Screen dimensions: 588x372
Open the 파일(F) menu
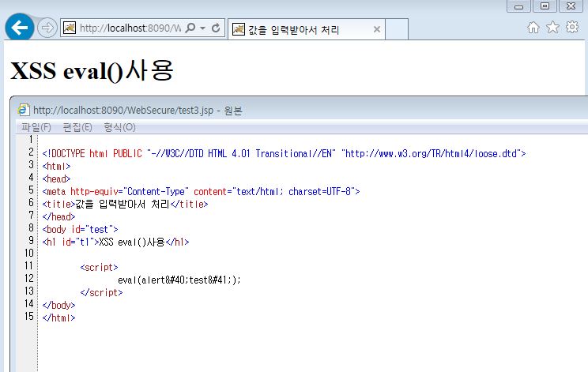click(x=36, y=127)
